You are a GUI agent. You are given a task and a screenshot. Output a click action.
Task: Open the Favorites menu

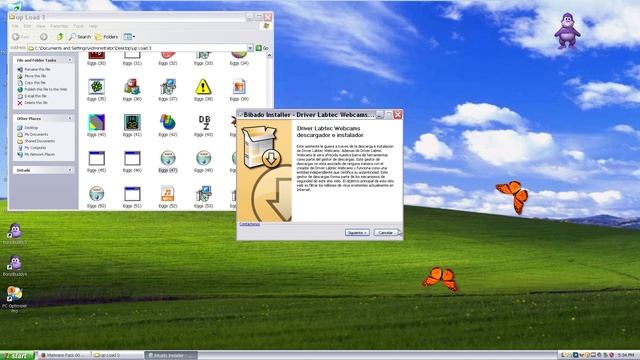60,26
